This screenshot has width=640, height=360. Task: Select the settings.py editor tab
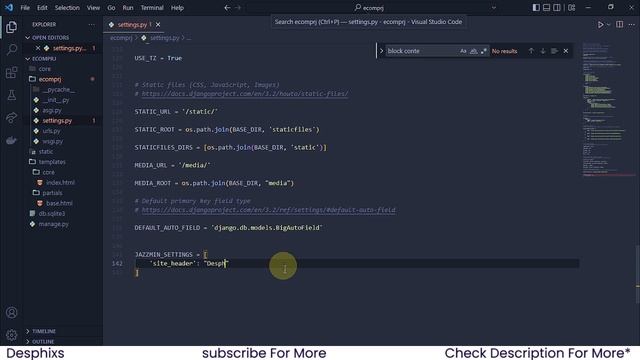click(x=132, y=25)
